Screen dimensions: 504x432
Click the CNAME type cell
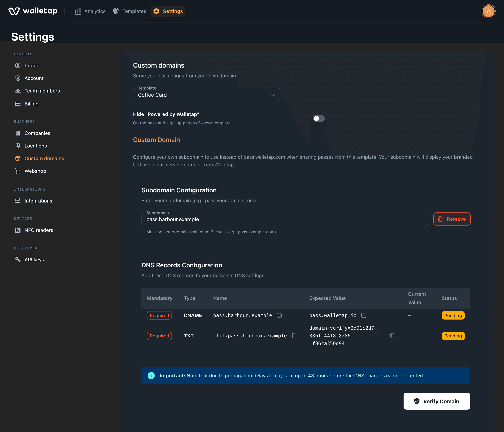[x=193, y=315]
